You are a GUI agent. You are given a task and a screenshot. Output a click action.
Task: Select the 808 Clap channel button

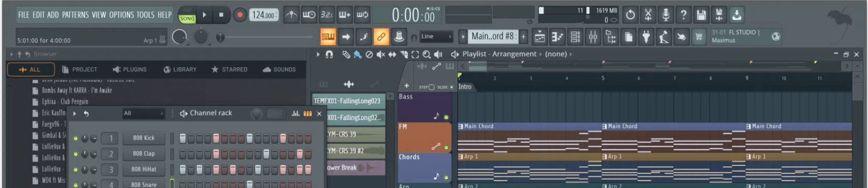click(x=143, y=154)
